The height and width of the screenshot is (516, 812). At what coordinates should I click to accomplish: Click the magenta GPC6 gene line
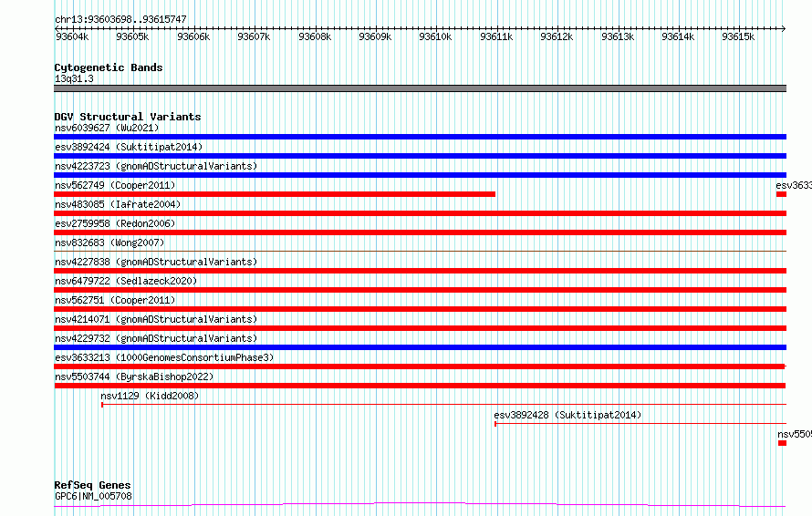(x=420, y=505)
